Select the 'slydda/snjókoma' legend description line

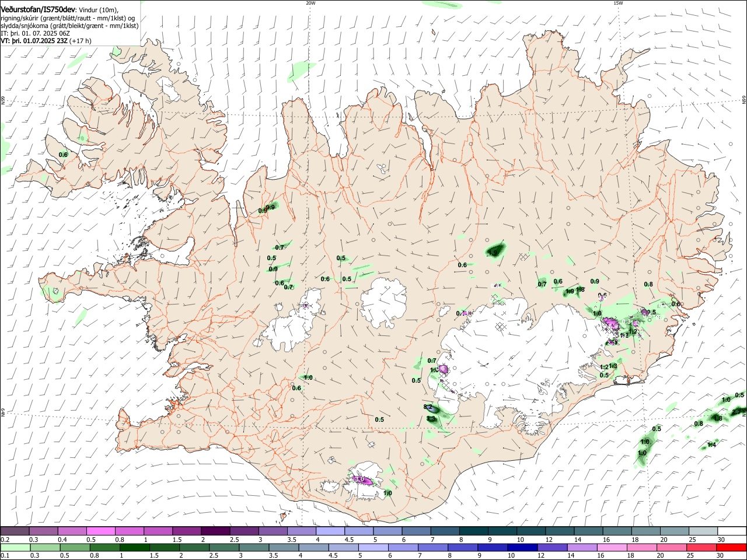point(69,26)
